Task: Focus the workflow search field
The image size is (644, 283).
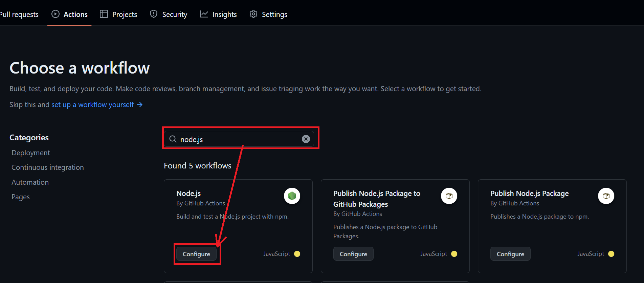Action: (x=239, y=139)
